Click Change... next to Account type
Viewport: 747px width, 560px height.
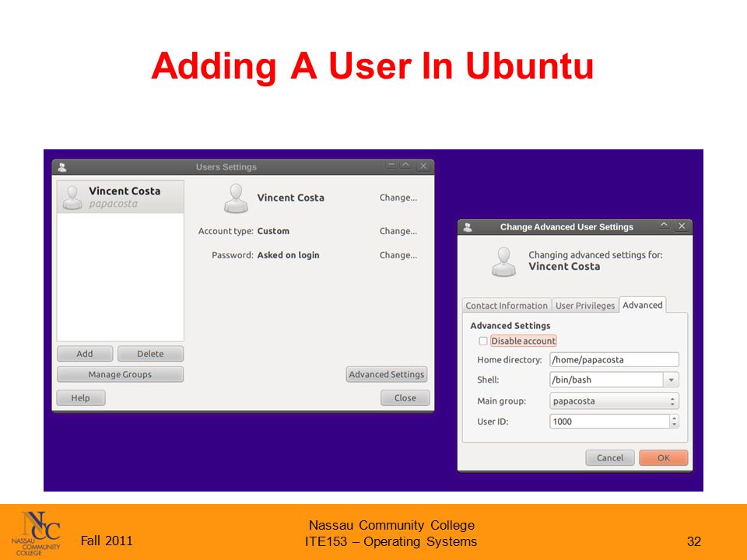tap(398, 231)
